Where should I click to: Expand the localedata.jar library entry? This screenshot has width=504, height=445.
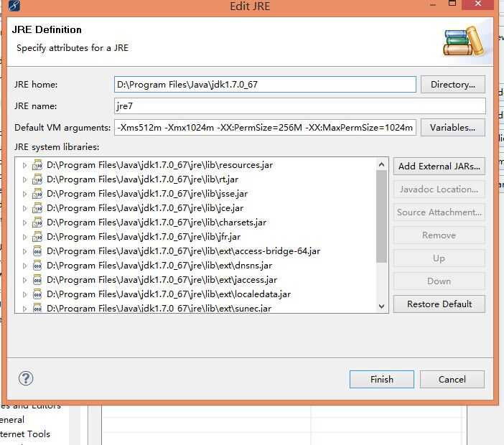(24, 294)
